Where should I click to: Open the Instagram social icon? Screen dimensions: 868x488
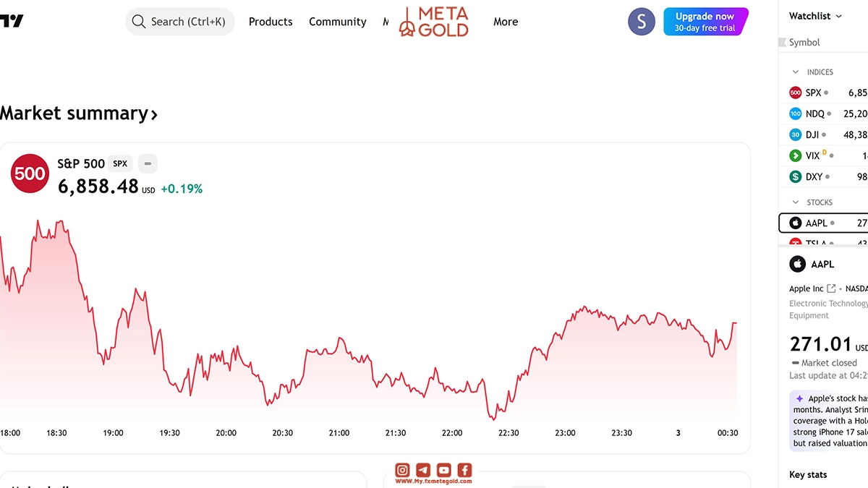click(402, 470)
